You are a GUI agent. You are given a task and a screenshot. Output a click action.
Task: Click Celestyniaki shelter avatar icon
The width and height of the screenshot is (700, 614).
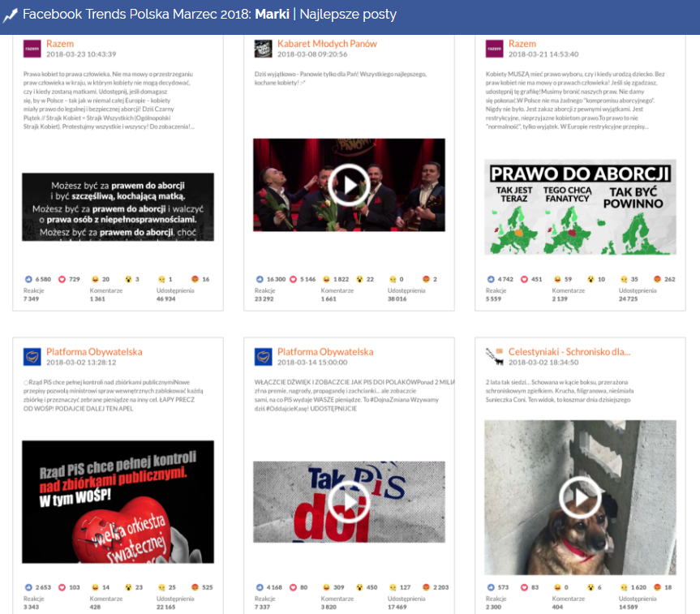pos(494,357)
